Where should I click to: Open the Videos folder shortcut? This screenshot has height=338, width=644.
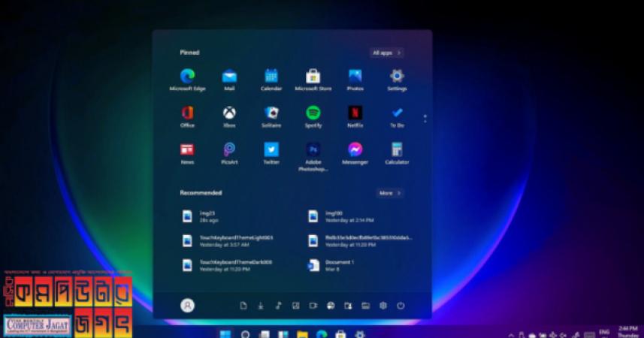point(313,306)
